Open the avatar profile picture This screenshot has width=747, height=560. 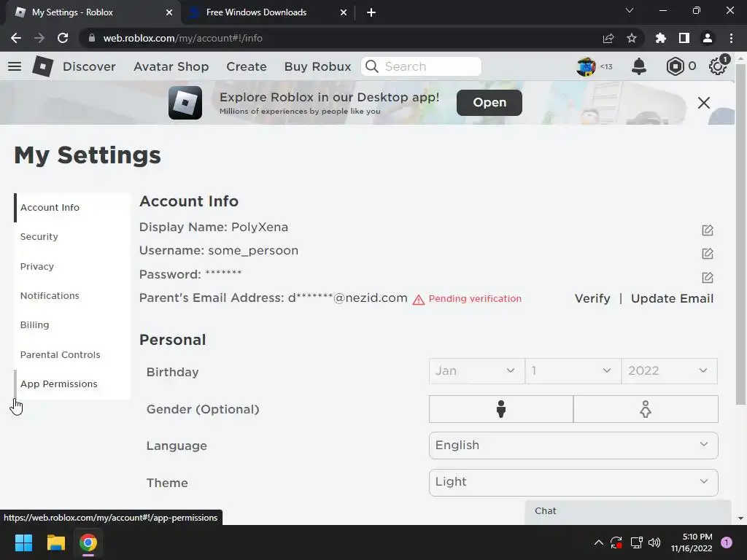586,66
